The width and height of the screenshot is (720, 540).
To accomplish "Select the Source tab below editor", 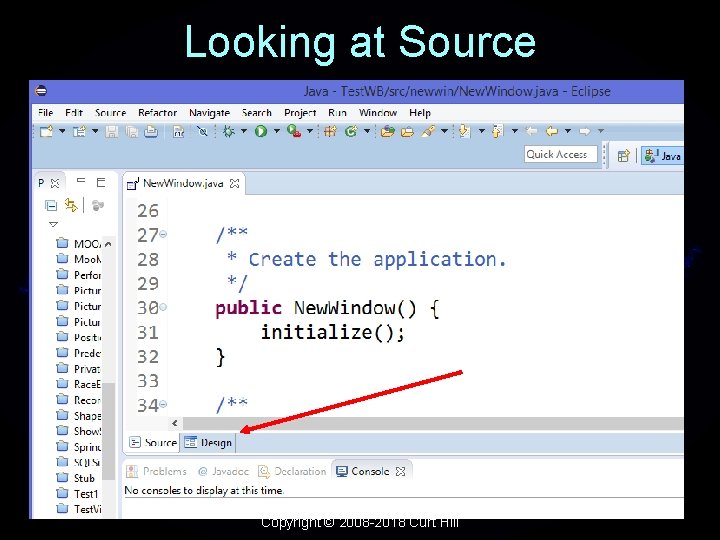I will pyautogui.click(x=153, y=443).
